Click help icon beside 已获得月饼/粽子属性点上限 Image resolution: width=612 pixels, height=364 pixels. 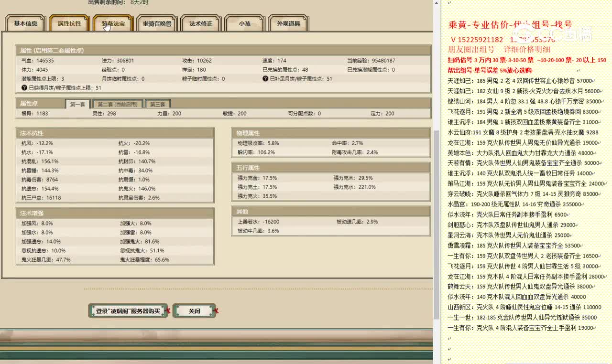pyautogui.click(x=24, y=88)
